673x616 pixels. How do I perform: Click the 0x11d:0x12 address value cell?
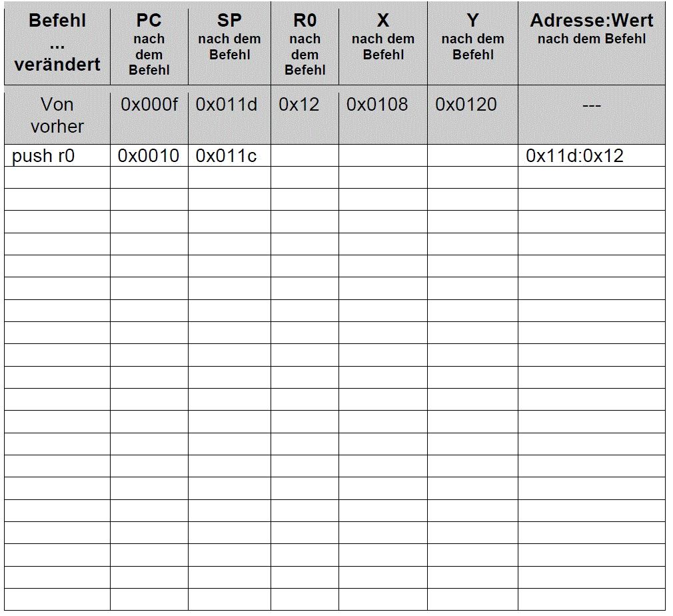[574, 156]
